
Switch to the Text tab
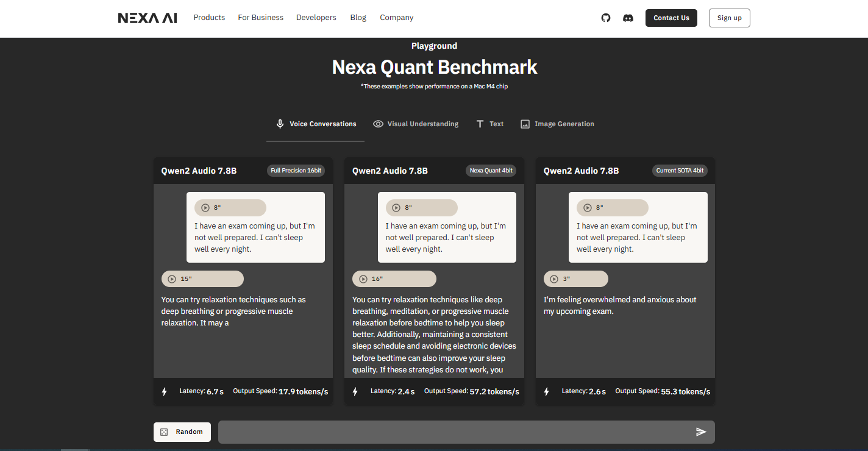coord(489,124)
